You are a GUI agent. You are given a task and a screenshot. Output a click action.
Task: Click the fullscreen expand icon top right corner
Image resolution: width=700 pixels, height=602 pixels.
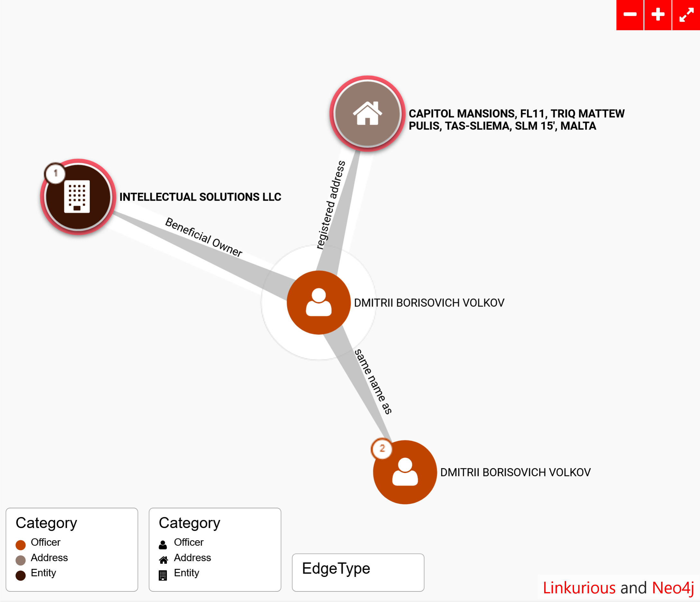[686, 14]
